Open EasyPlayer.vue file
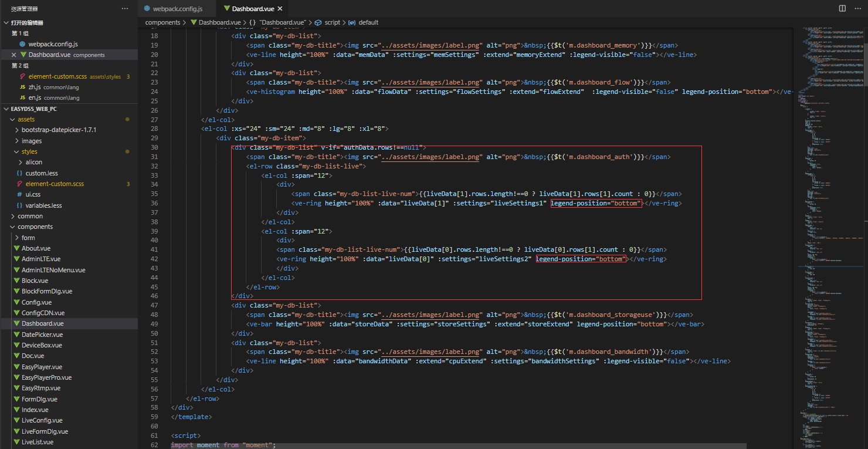The image size is (868, 449). [69, 367]
